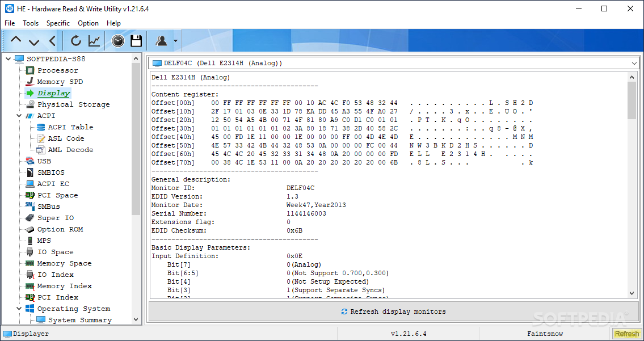Click the floppy disk save icon
The width and height of the screenshot is (644, 341).
pyautogui.click(x=136, y=41)
